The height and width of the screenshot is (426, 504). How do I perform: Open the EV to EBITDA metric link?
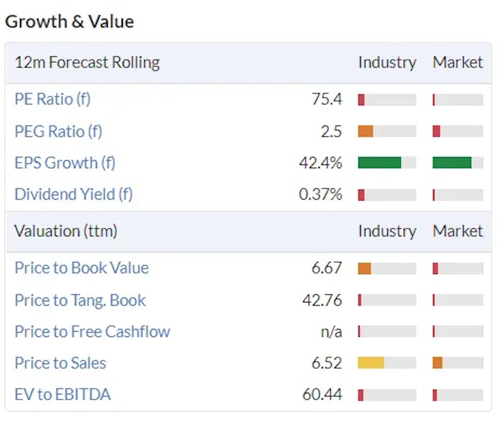coord(62,395)
